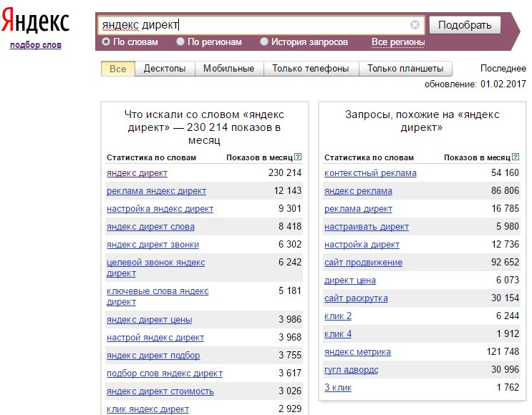Image resolution: width=532 pixels, height=415 pixels.
Task: Open the '3 клик' link
Action: pos(337,388)
